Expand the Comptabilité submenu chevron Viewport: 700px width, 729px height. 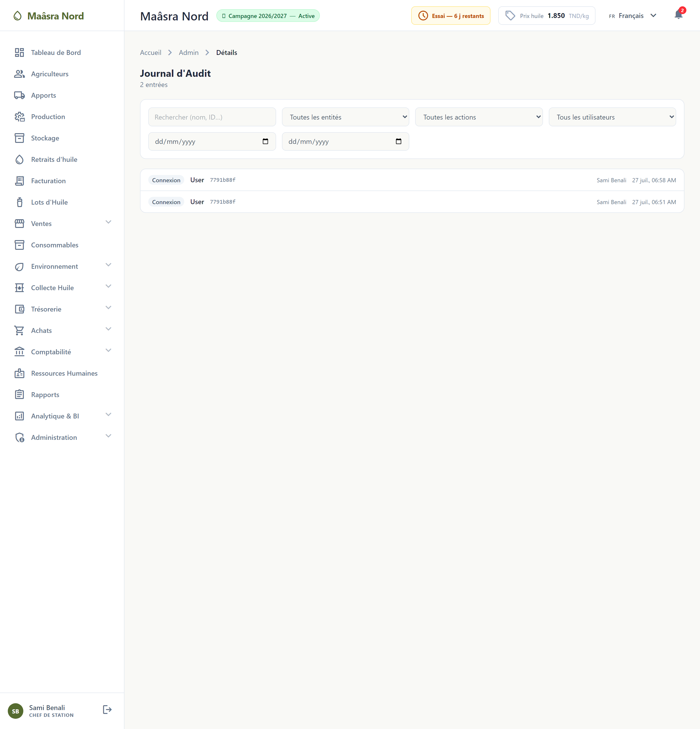108,351
